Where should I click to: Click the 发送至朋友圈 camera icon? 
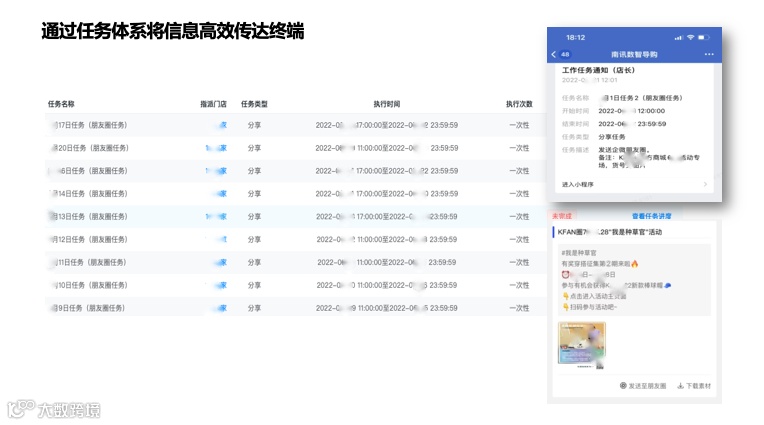pos(623,386)
